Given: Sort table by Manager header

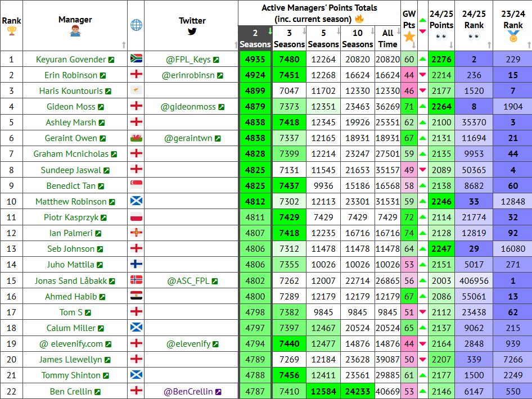Looking at the screenshot, I should [75, 25].
